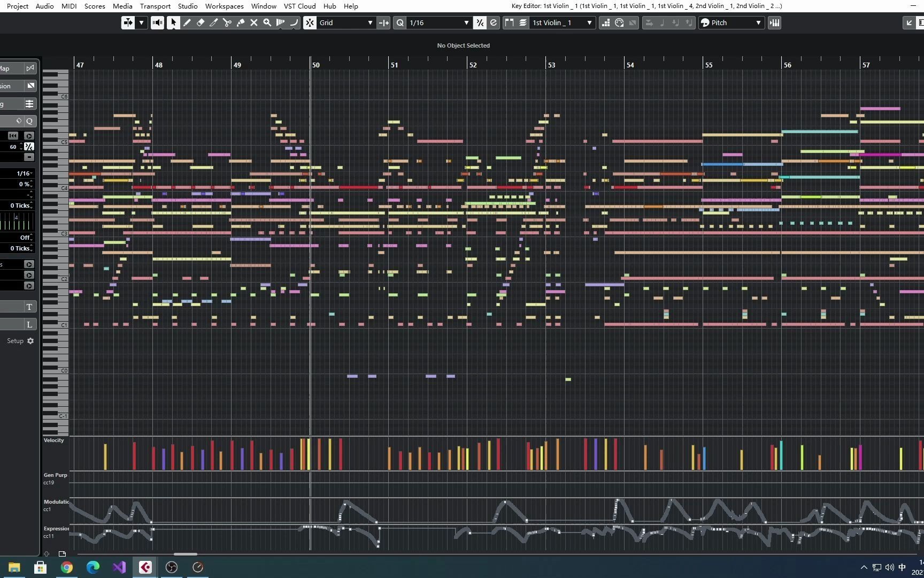The height and width of the screenshot is (578, 924).
Task: Open Microsoft Edge from taskbar
Action: click(93, 567)
